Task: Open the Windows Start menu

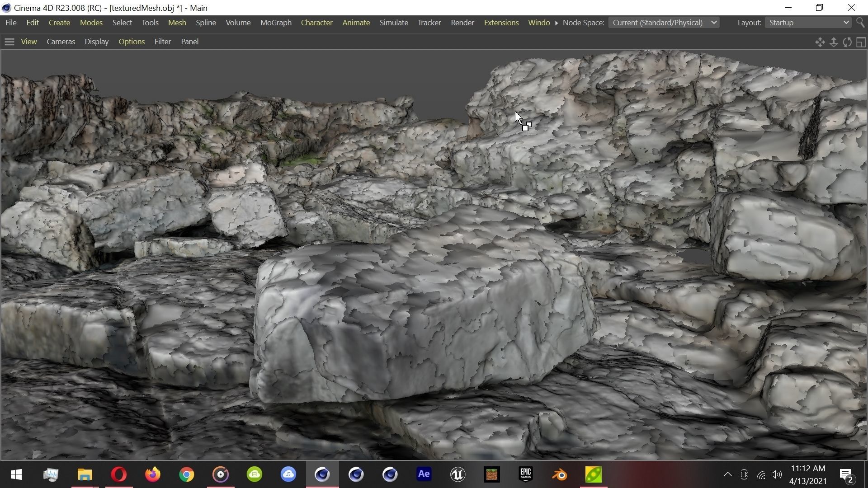Action: (16, 474)
